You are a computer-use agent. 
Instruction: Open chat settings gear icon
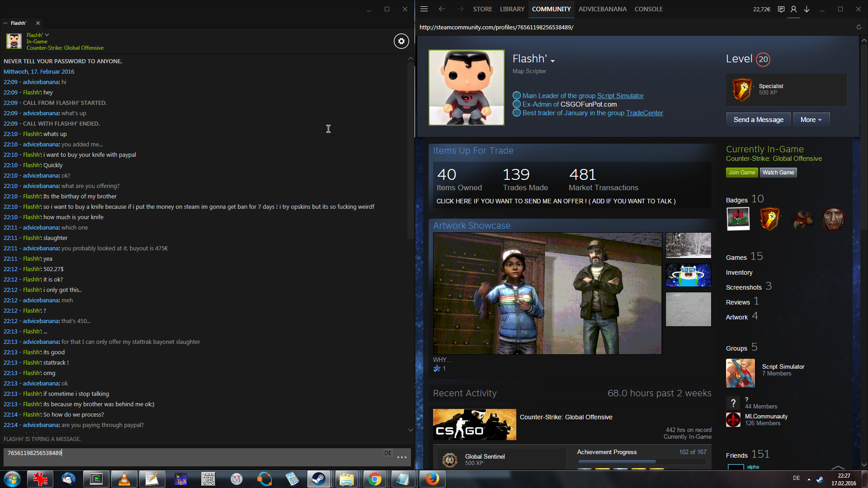point(401,41)
